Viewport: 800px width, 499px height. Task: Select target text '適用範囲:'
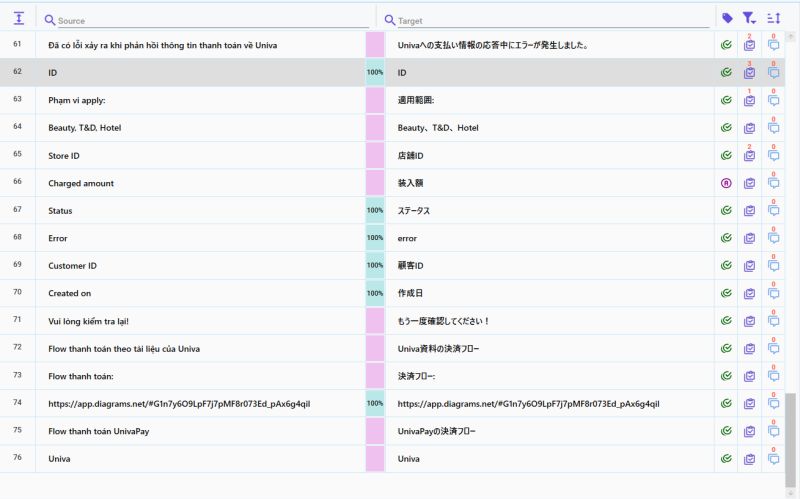coord(416,100)
